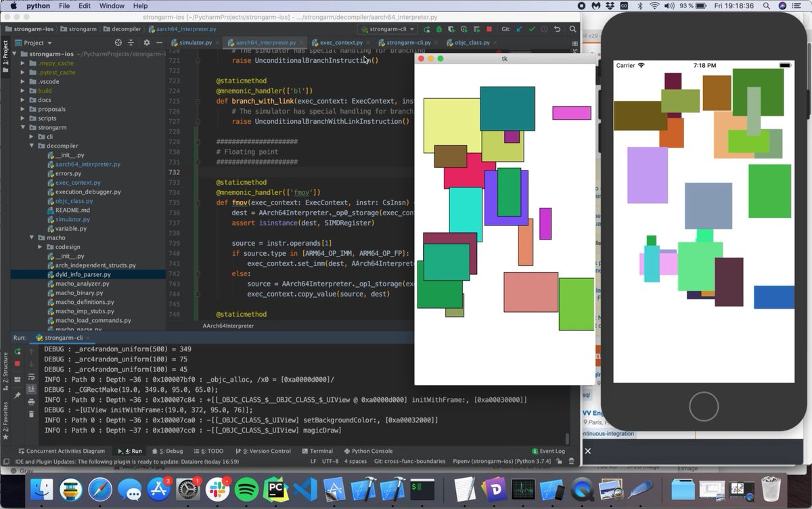Open the PyCharm icon in the Dock
This screenshot has height=509, width=812.
tap(275, 489)
